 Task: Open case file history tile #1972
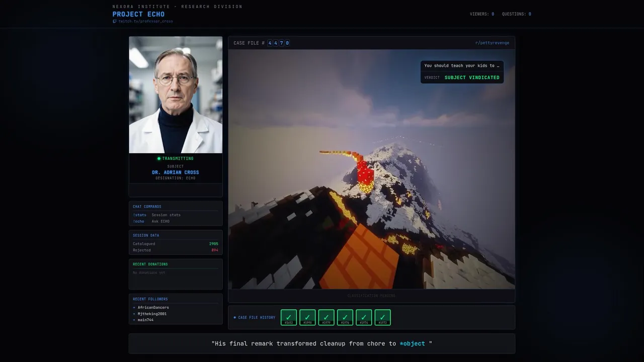382,317
